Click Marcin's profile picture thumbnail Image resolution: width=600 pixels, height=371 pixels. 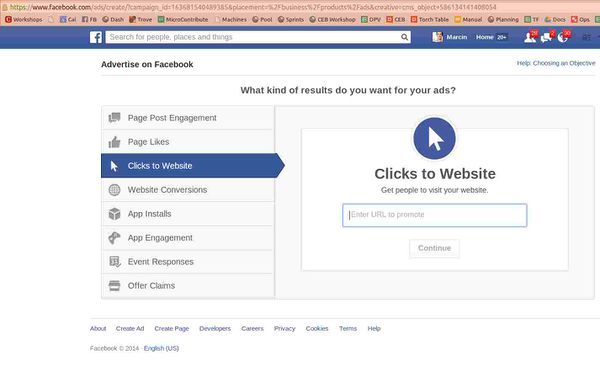coord(437,37)
